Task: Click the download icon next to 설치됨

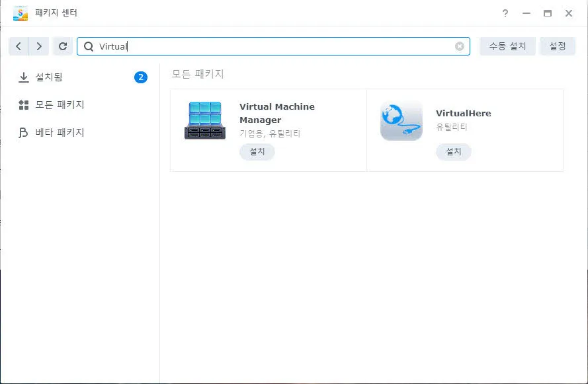Action: [24, 77]
